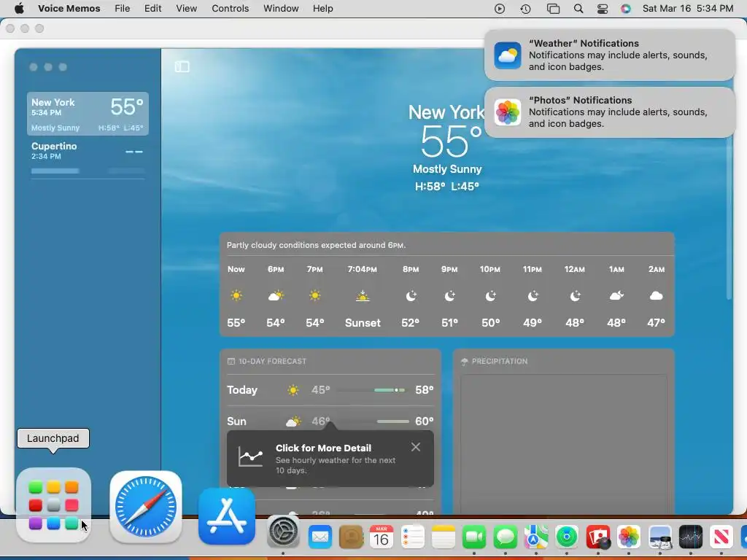Open Photos from the Dock
Screen dimensions: 747x560
tap(629, 537)
